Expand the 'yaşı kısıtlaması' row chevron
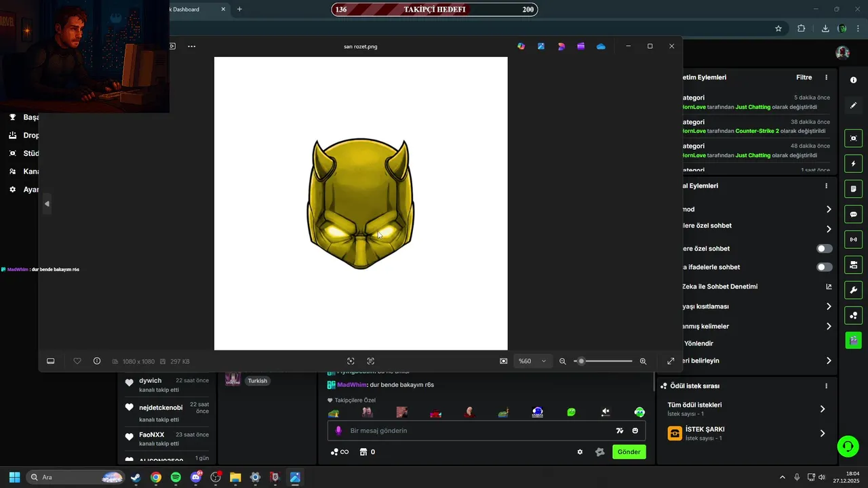868x488 pixels. pyautogui.click(x=828, y=306)
